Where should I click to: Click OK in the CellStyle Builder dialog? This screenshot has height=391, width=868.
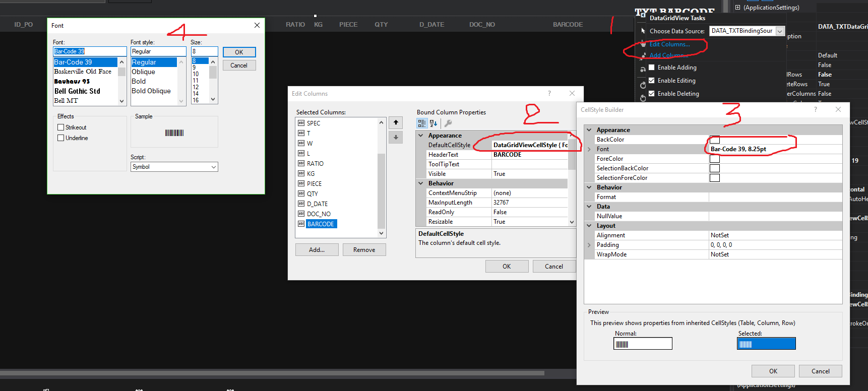click(x=773, y=371)
